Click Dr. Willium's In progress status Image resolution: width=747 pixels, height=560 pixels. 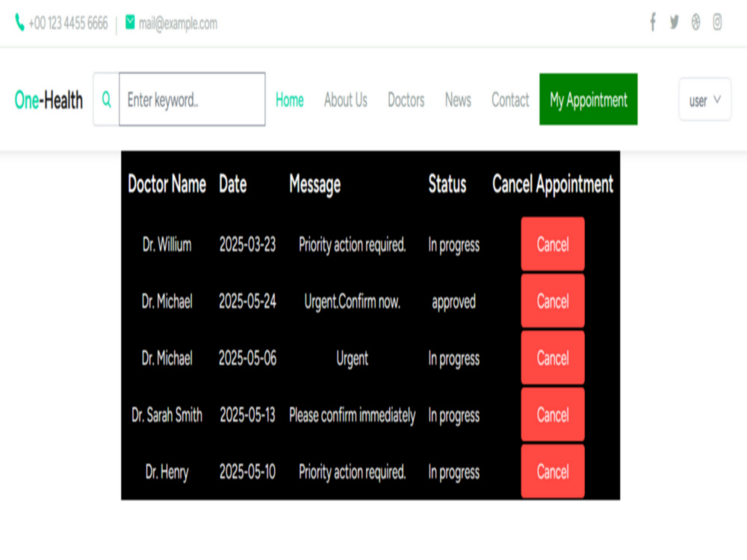[x=453, y=245]
